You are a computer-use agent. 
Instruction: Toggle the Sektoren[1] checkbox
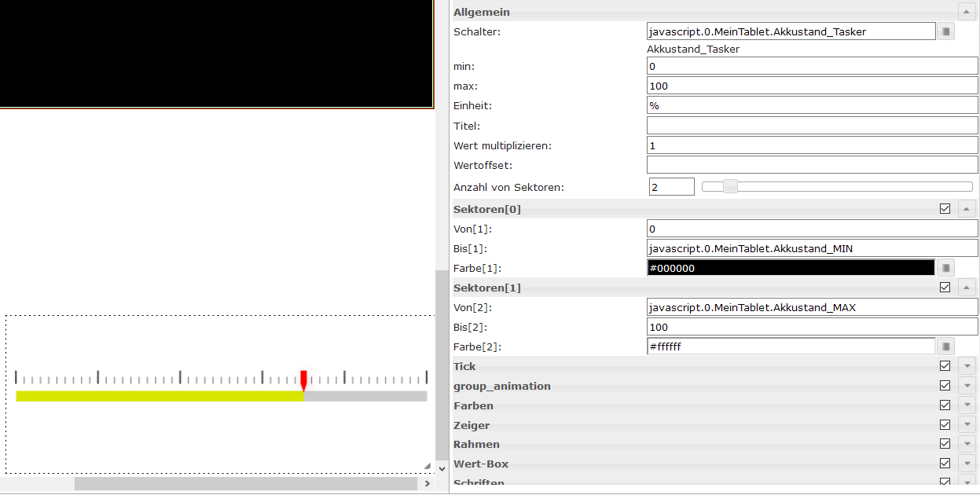click(x=945, y=288)
